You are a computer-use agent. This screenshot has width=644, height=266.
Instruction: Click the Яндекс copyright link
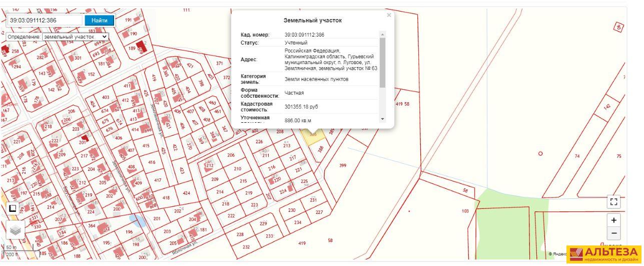[x=556, y=254]
